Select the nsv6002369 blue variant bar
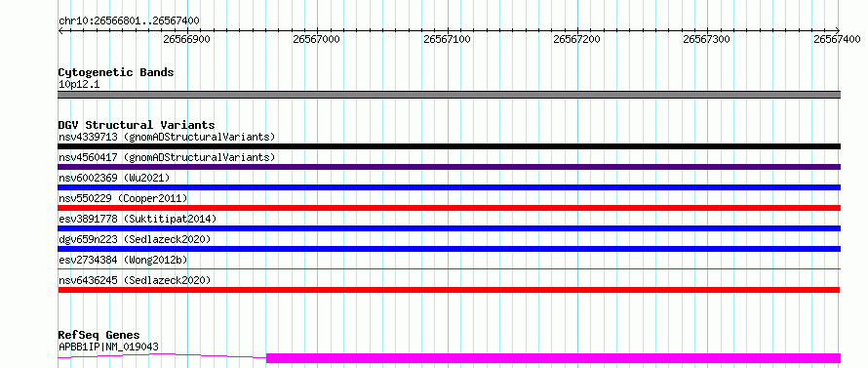The width and height of the screenshot is (868, 368). (449, 187)
